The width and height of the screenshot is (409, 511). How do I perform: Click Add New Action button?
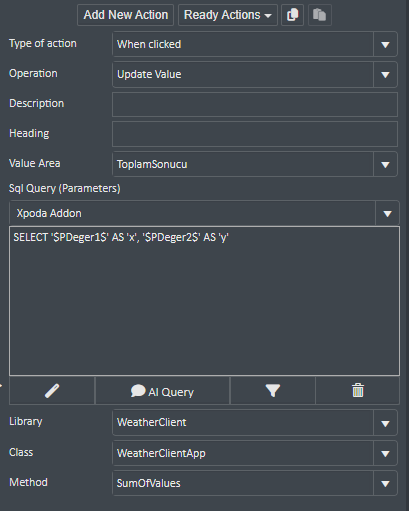125,15
